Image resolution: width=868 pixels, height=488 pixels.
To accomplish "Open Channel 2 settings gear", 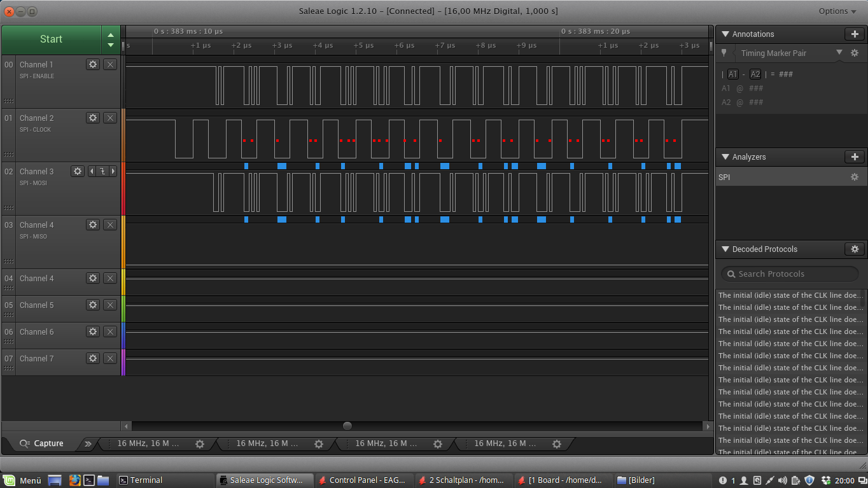I will [x=93, y=118].
